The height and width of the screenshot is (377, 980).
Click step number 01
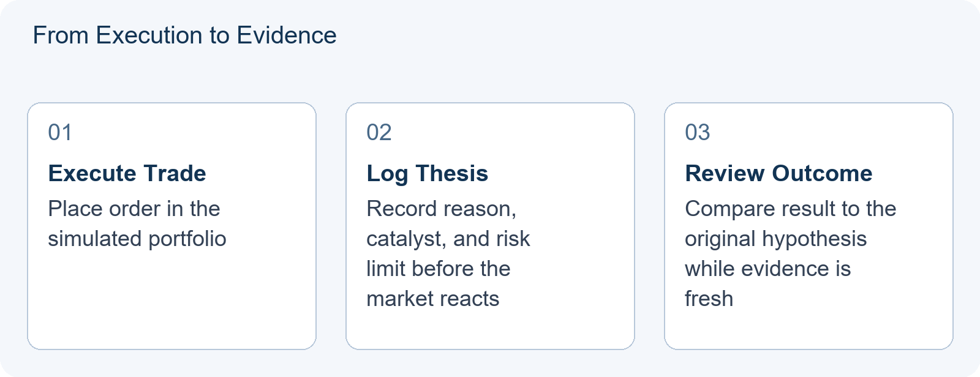(60, 132)
